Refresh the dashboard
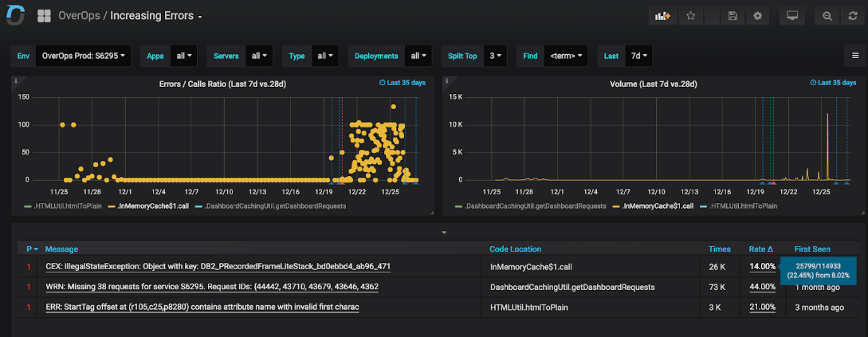 click(x=853, y=16)
